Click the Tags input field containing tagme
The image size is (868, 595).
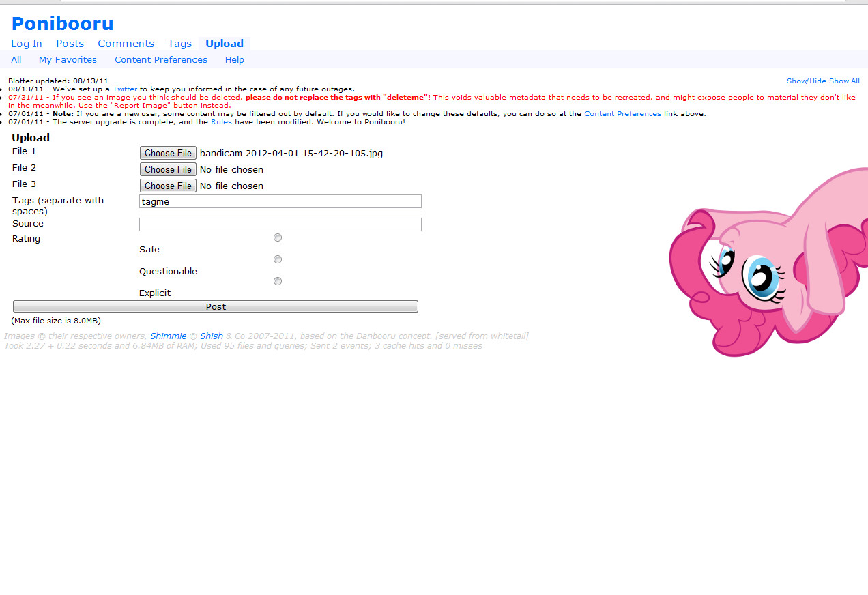pos(280,201)
